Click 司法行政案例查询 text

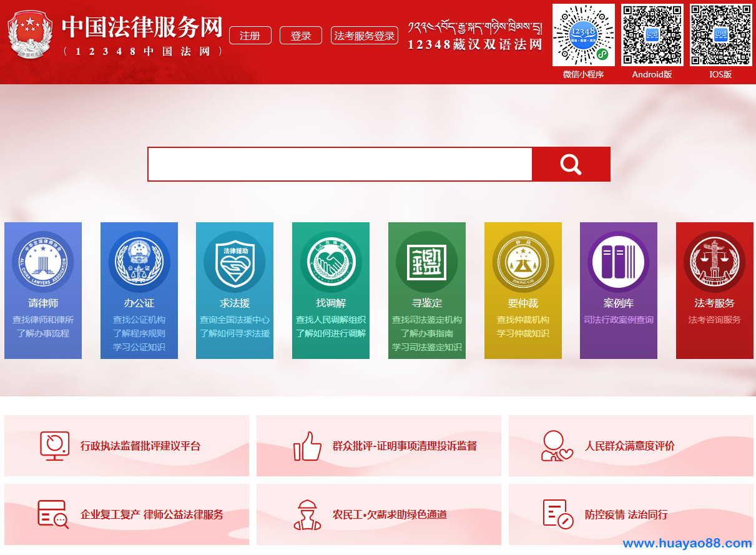pos(619,320)
